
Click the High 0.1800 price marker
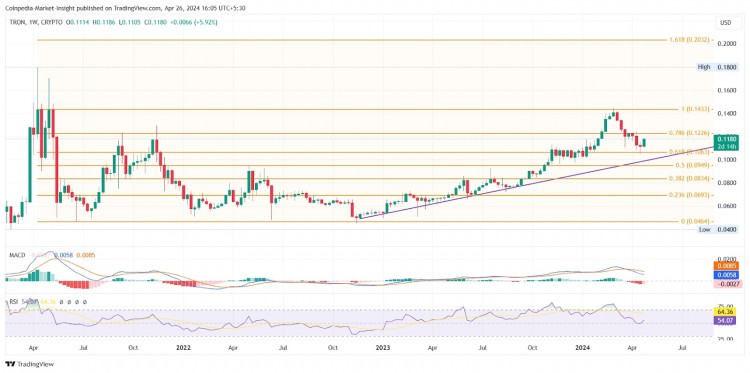[717, 67]
